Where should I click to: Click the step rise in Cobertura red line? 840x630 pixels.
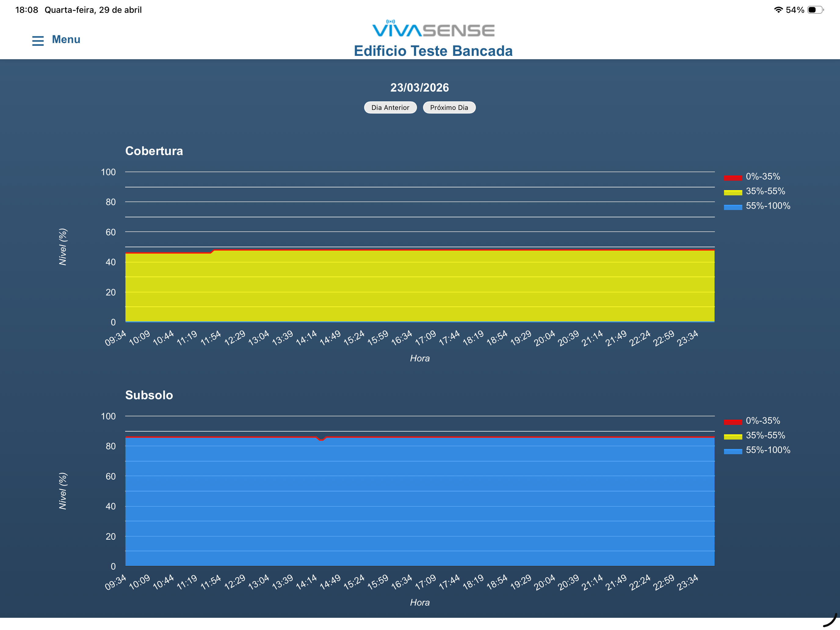point(212,252)
